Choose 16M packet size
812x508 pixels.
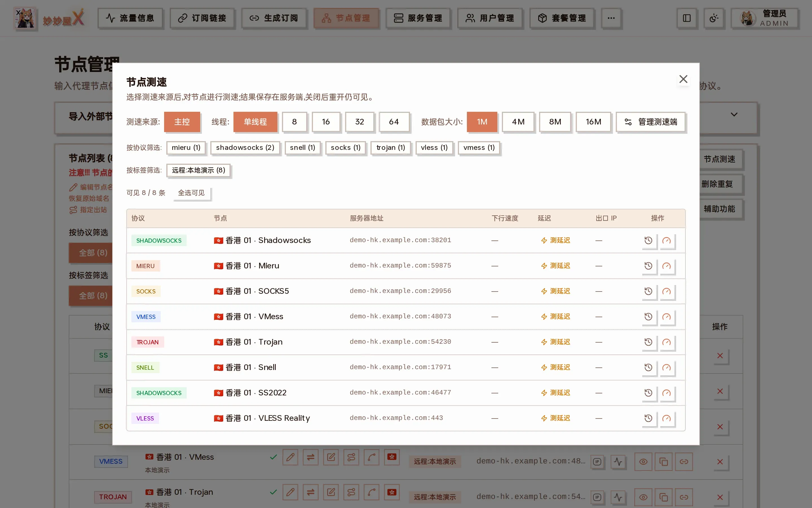593,122
